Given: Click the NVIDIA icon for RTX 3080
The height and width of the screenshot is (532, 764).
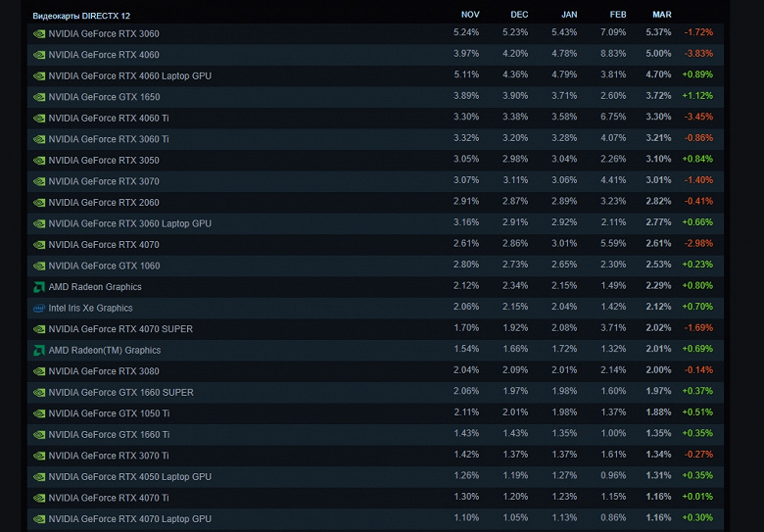Looking at the screenshot, I should (39, 371).
